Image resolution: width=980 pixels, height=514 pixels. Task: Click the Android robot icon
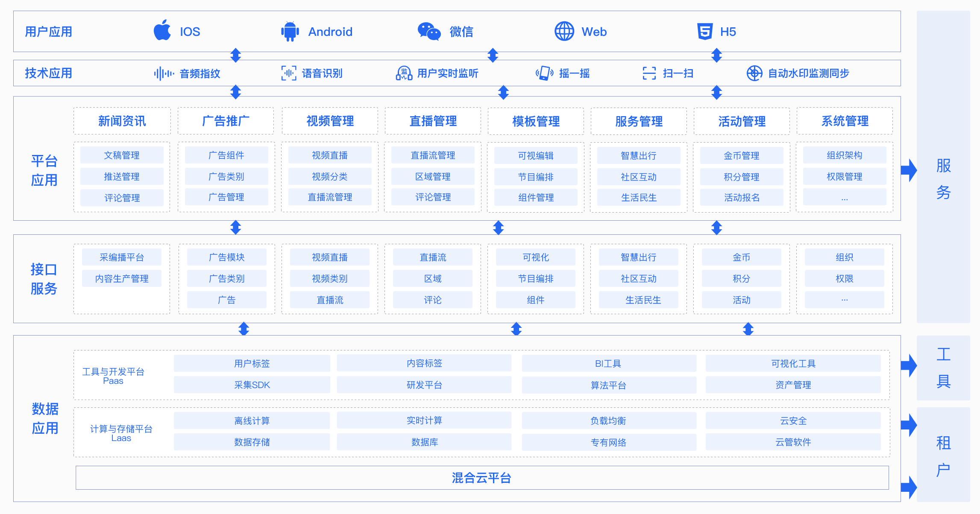[x=290, y=31]
